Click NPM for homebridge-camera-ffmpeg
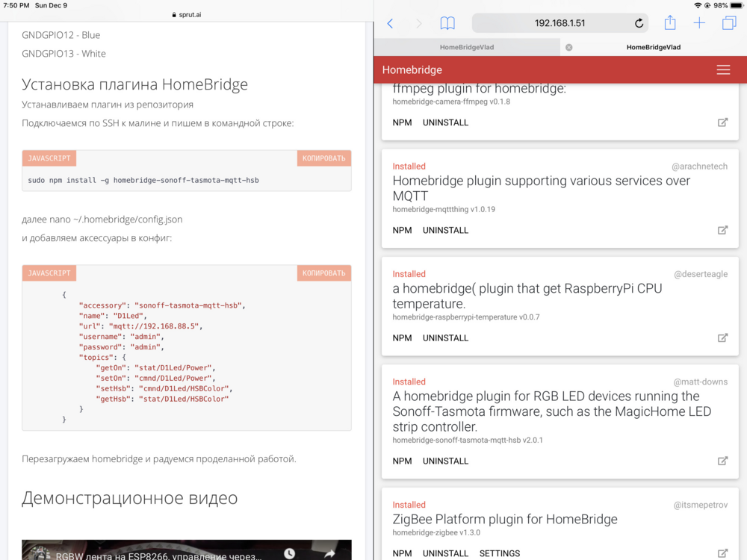 (402, 122)
